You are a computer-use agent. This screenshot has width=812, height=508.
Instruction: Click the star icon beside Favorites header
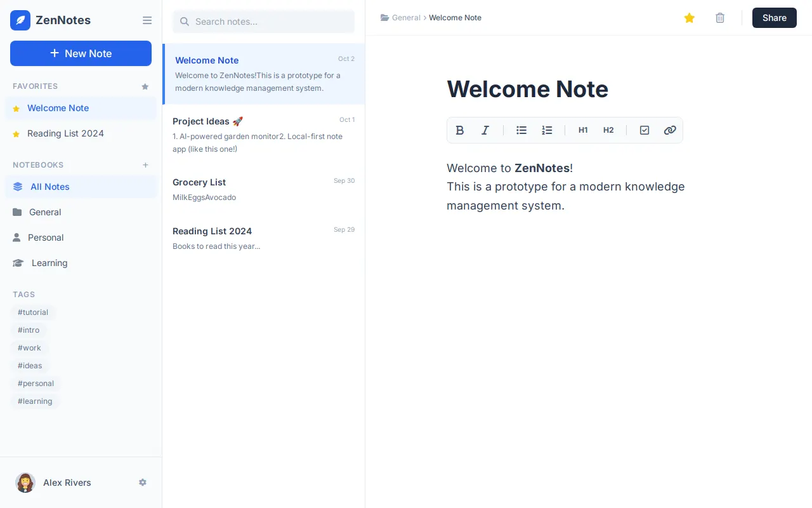tap(145, 86)
